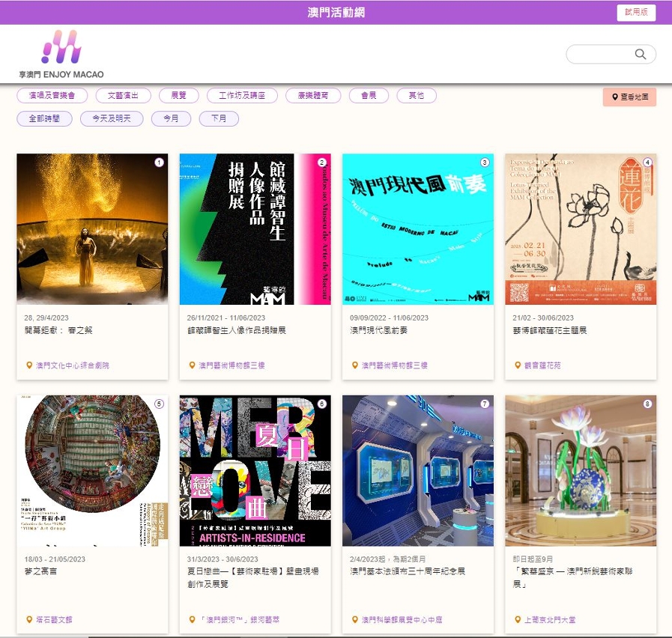Image resolution: width=672 pixels, height=638 pixels.
Task: Click the search magnifier icon
Action: pyautogui.click(x=641, y=54)
